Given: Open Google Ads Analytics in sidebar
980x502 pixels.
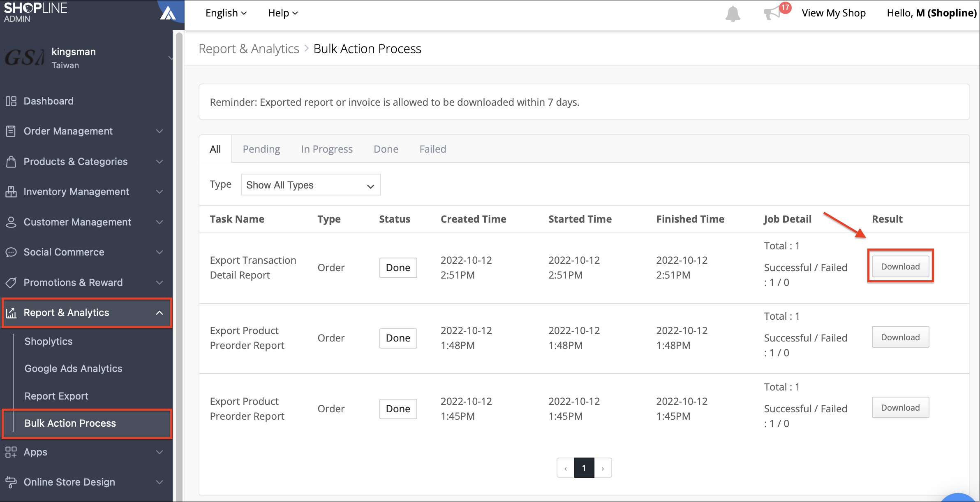Looking at the screenshot, I should tap(74, 369).
